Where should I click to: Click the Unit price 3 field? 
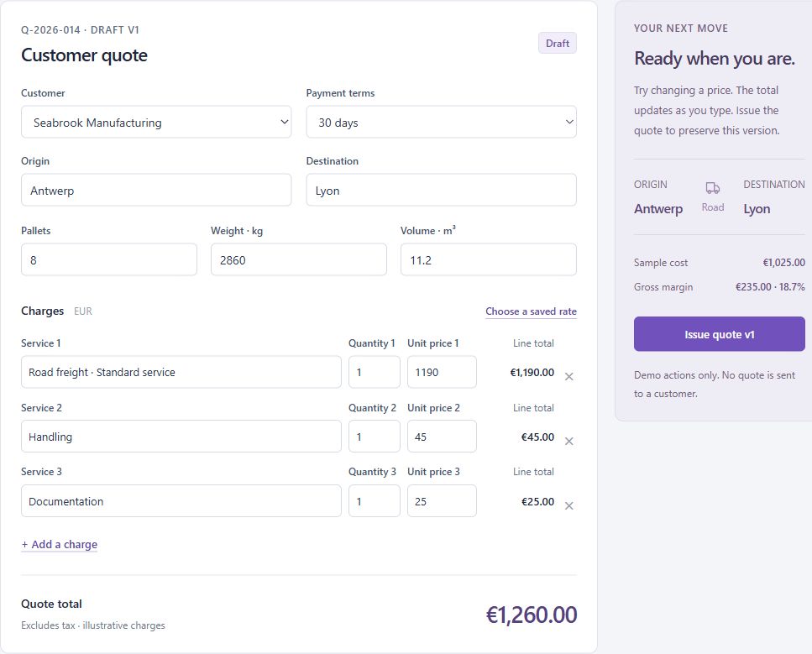point(442,500)
